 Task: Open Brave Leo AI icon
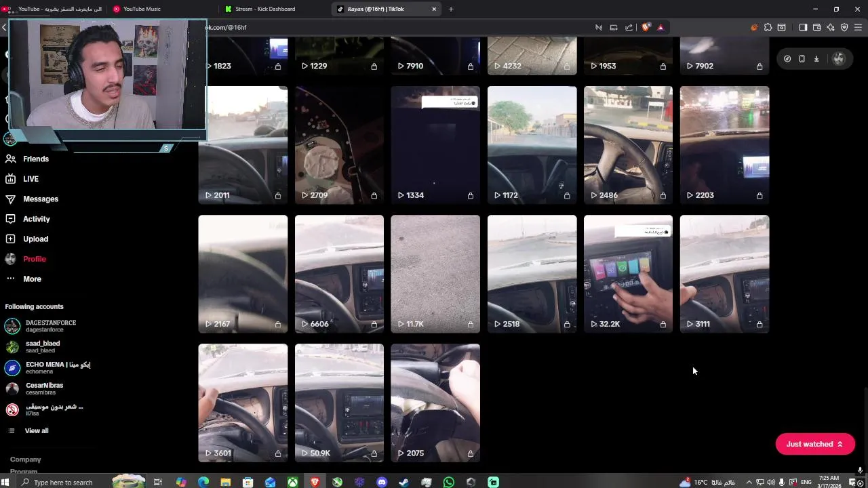[x=831, y=27]
